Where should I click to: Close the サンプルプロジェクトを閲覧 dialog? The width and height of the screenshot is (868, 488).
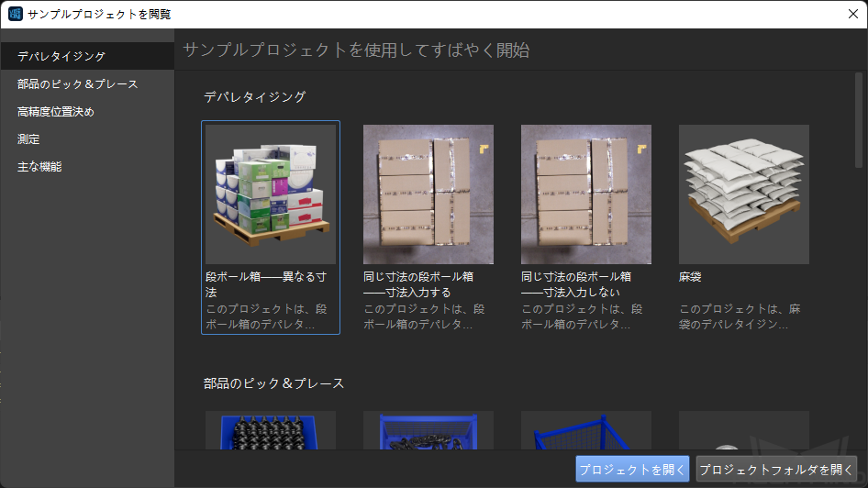coord(853,14)
